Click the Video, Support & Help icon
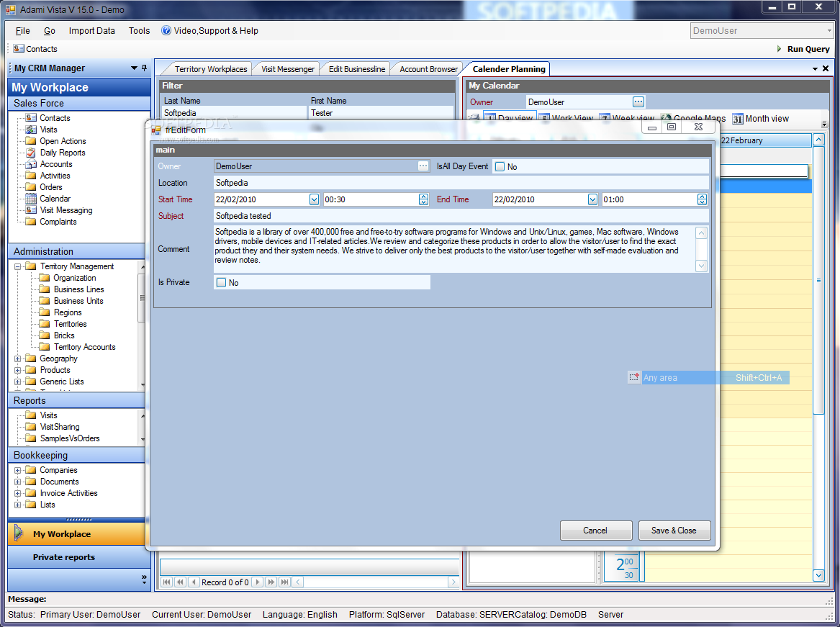The width and height of the screenshot is (840, 627). pos(166,30)
